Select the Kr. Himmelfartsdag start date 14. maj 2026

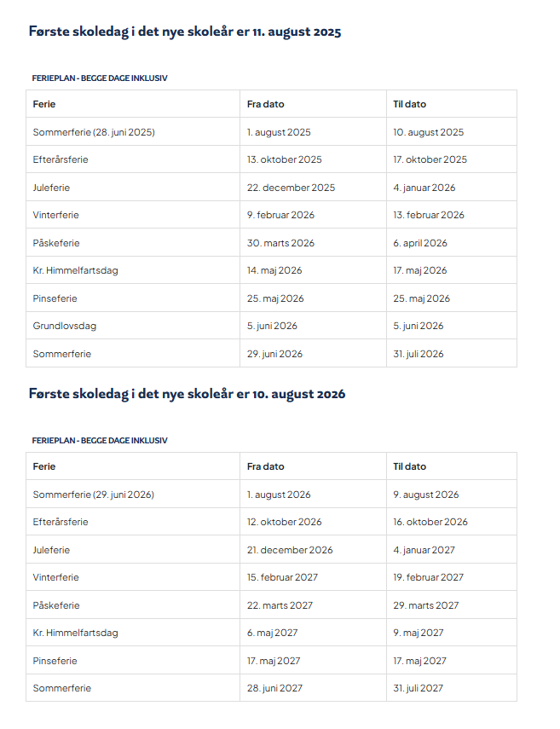(274, 270)
